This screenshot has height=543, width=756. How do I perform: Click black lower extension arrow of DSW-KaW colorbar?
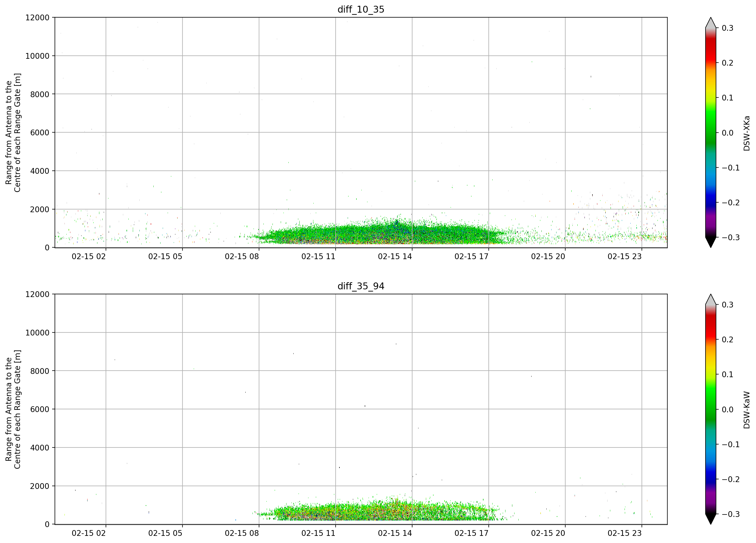coord(711,519)
